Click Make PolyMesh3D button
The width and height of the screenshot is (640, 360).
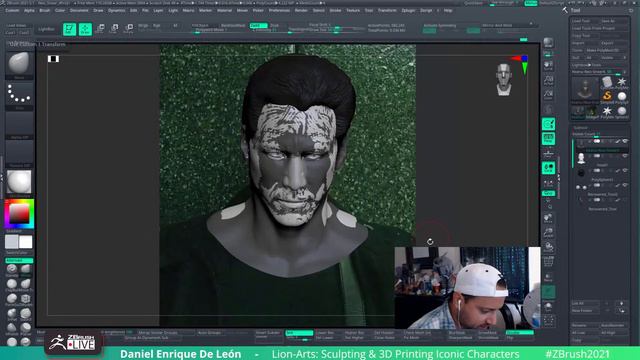point(607,50)
